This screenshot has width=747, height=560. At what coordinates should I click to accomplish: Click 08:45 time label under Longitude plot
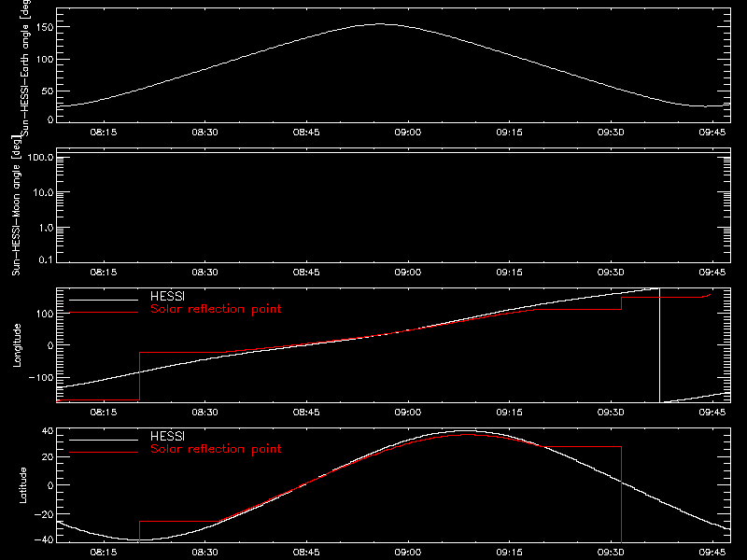point(306,412)
